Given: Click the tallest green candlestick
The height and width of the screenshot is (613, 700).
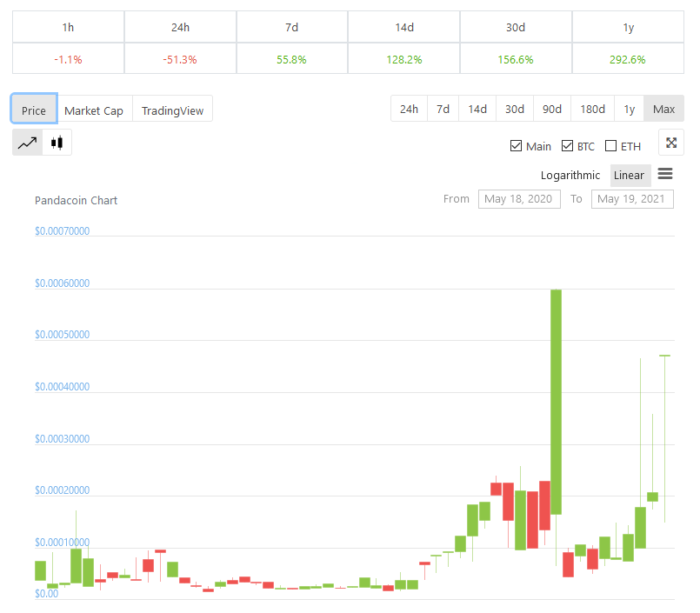Looking at the screenshot, I should point(556,402).
